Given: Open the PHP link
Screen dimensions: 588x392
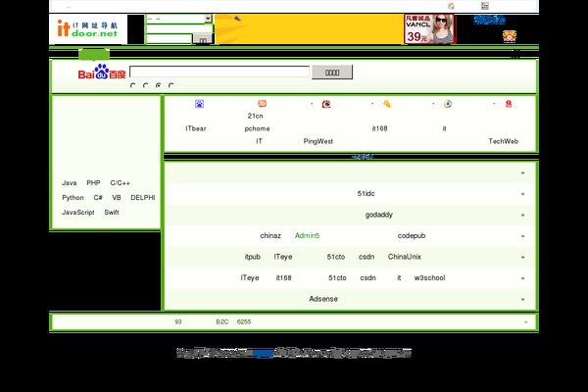Looking at the screenshot, I should click(x=93, y=183).
